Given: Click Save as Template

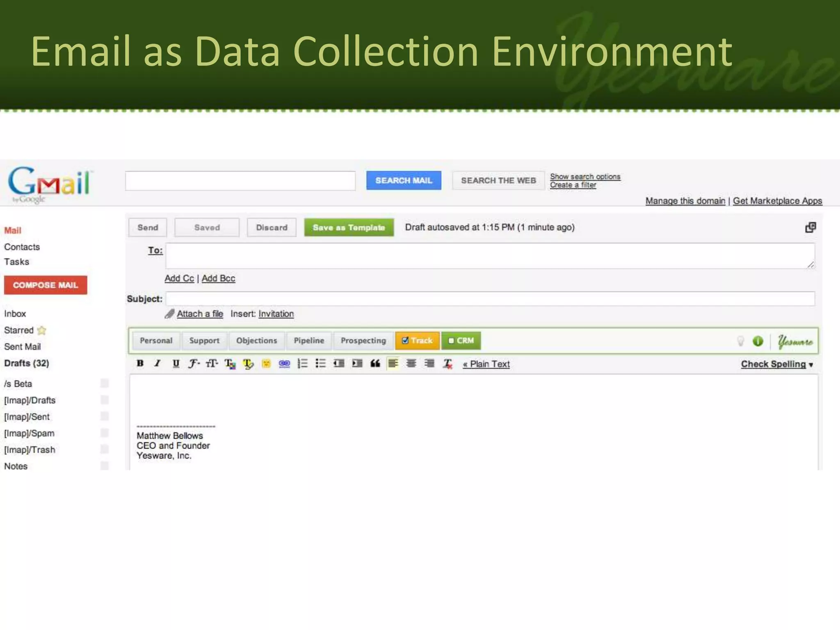Looking at the screenshot, I should coord(349,227).
